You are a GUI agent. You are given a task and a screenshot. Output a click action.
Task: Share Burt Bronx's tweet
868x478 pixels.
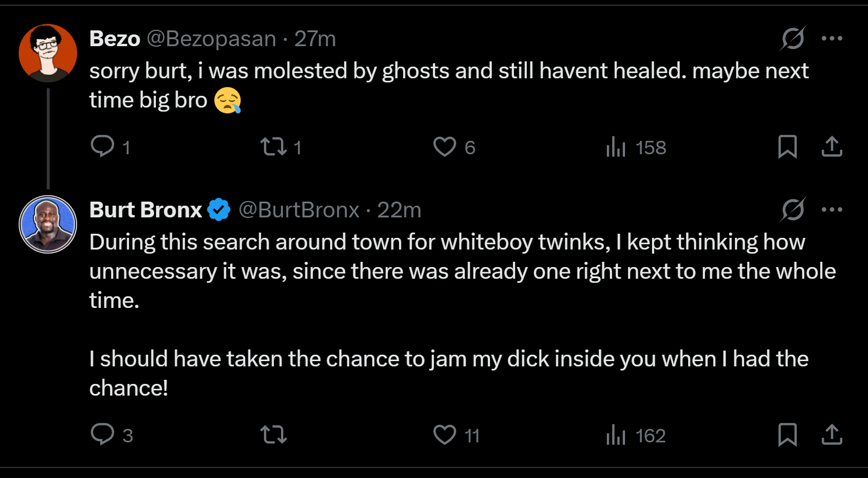click(832, 435)
